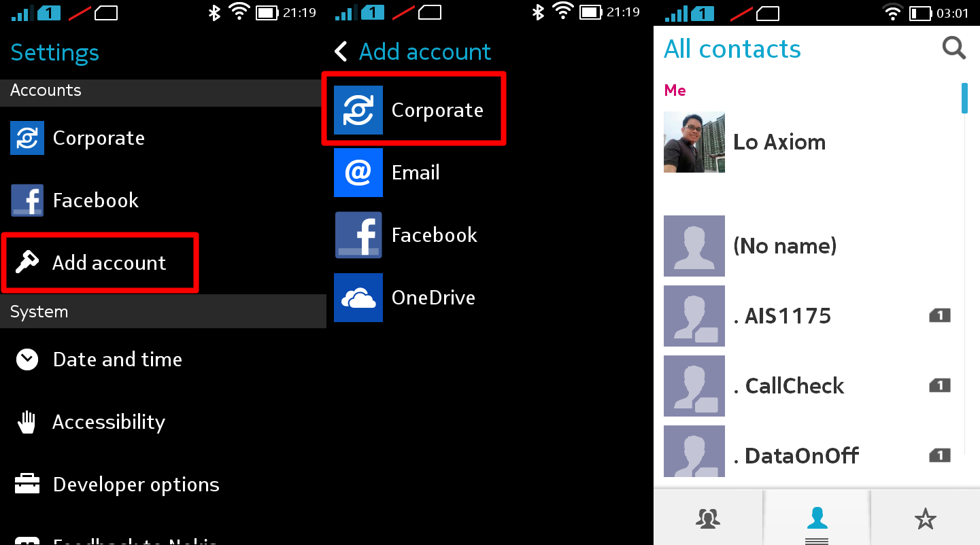This screenshot has height=545, width=980.
Task: Select the single-contact tab at bottom
Action: (817, 519)
